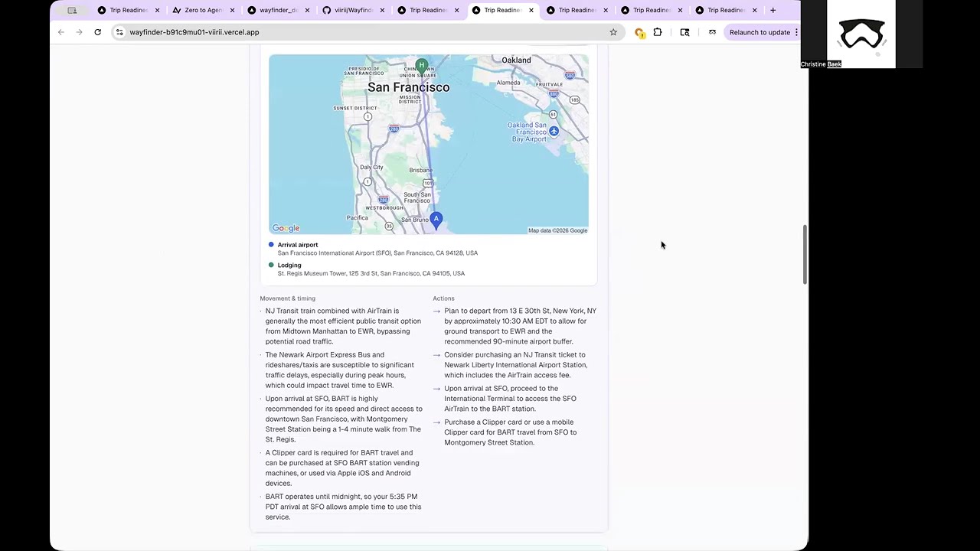Close the currently active Trip Readiness tab

(531, 10)
